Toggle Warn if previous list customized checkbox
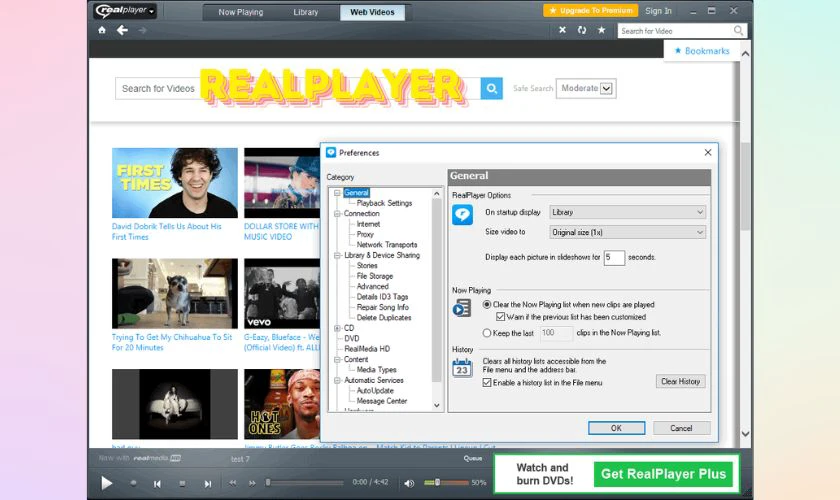Screen dimensions: 840x500 click(x=500, y=317)
